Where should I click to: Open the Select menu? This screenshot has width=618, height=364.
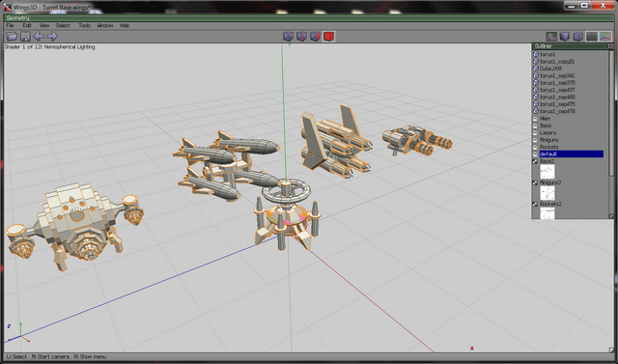pos(63,25)
